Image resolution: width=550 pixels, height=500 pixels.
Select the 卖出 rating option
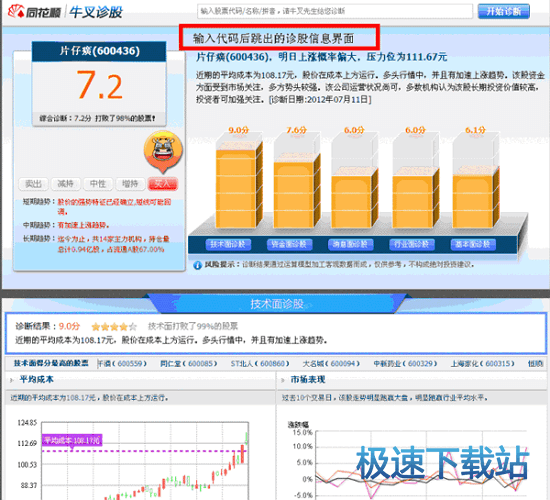point(33,184)
